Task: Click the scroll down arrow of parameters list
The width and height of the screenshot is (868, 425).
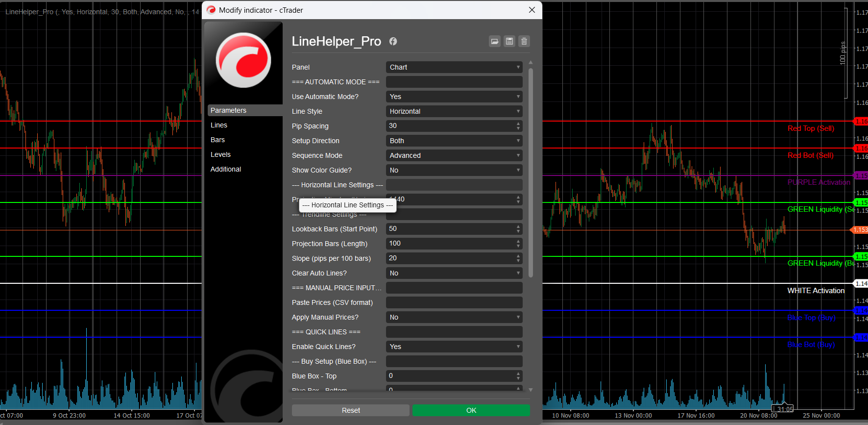Action: tap(530, 390)
